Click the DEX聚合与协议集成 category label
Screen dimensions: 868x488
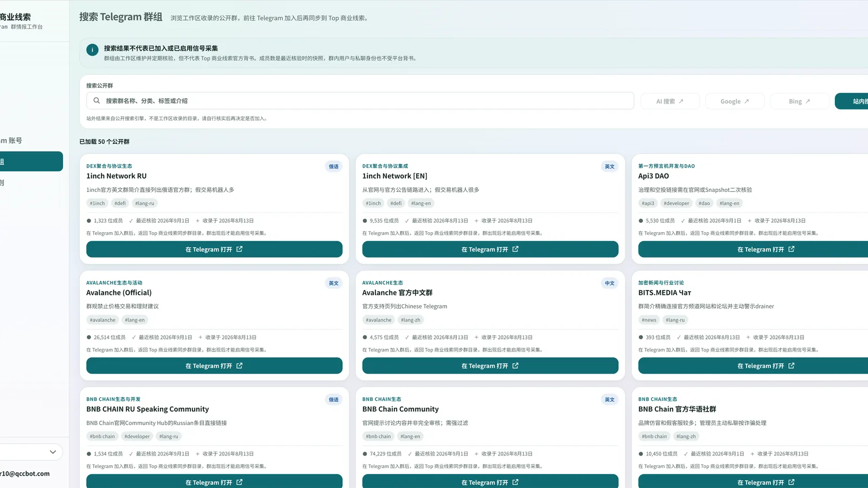(x=385, y=166)
